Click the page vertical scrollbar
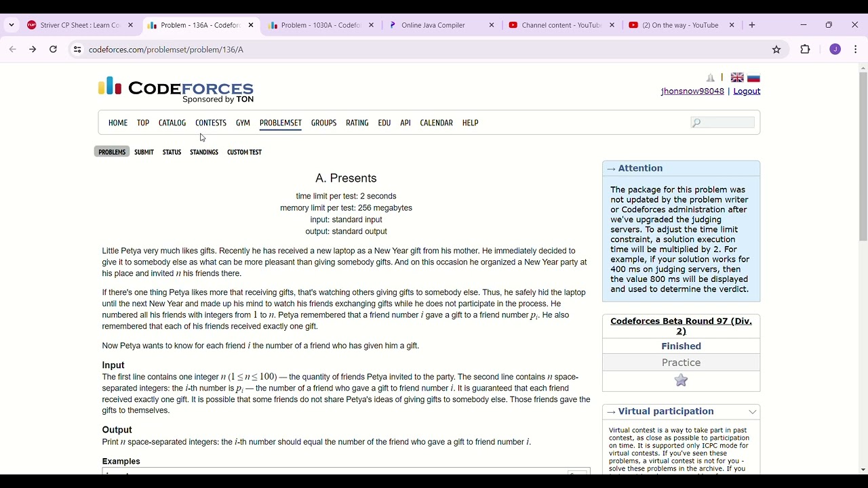This screenshot has width=868, height=488. click(863, 156)
